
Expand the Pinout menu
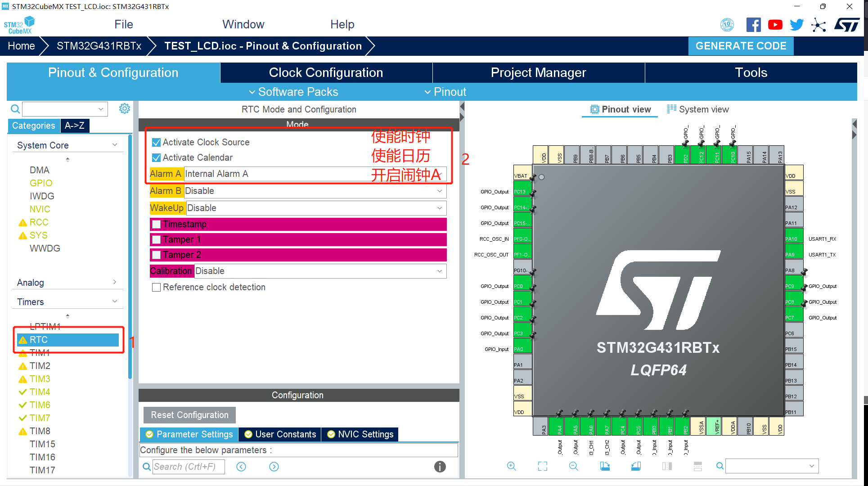coord(445,92)
